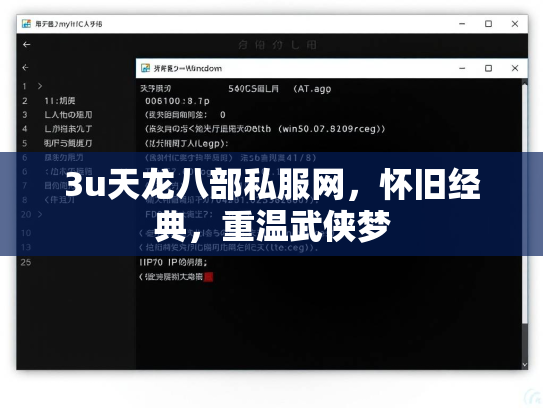Click line number 25 in the left gutter
This screenshot has height=408, width=543.
tap(26, 262)
